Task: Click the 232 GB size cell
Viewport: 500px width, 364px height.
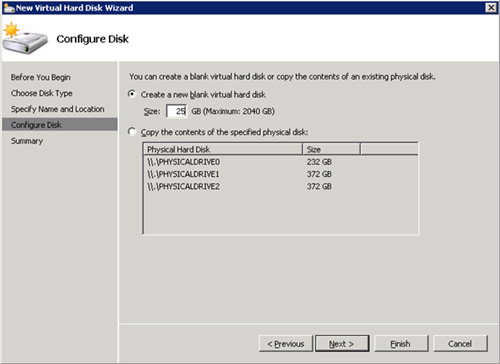Action: [319, 162]
